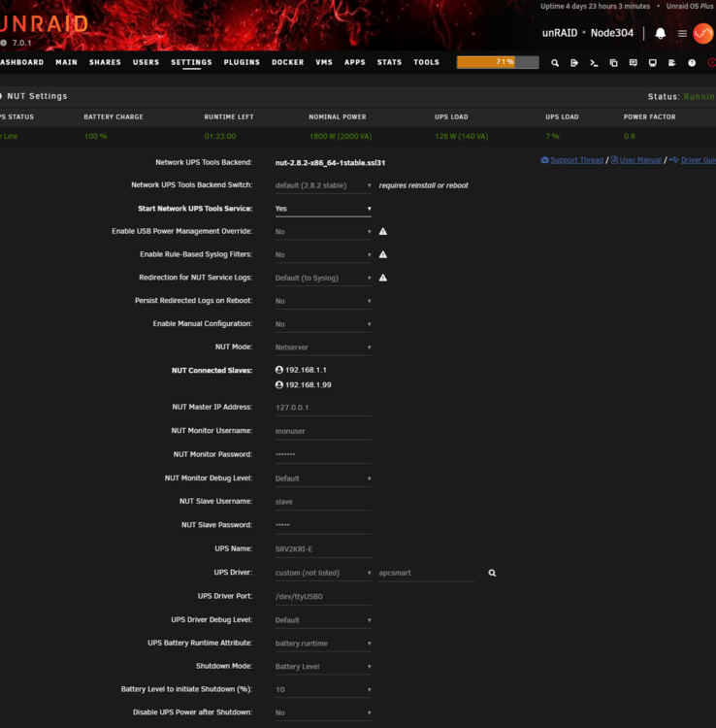Click the NUT Monitor Username field

(x=323, y=431)
